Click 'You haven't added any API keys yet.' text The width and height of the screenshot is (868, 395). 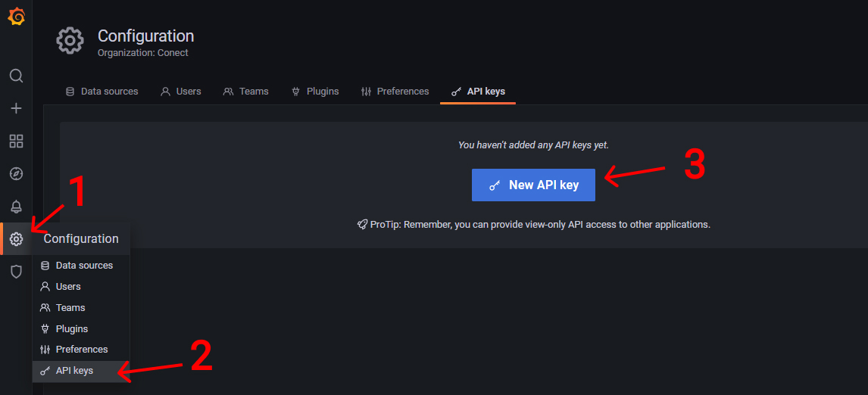click(534, 145)
